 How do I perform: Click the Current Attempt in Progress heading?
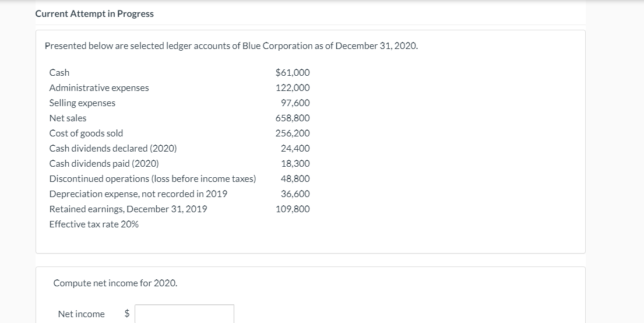94,13
